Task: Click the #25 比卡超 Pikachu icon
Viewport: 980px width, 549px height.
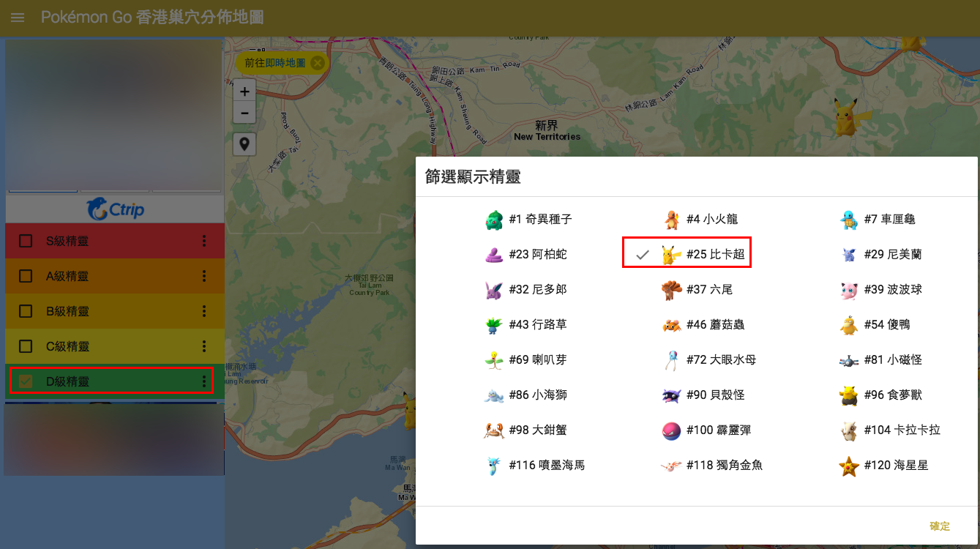Action: point(672,255)
